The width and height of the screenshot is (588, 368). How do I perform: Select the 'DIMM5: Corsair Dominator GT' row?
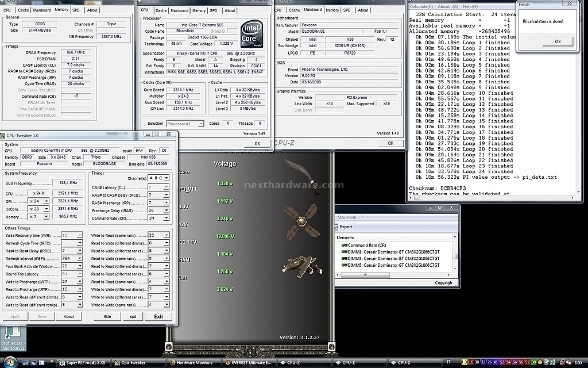[390, 265]
